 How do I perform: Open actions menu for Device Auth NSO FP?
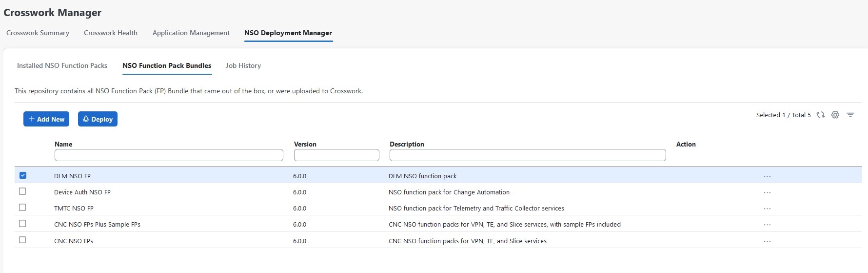pos(767,192)
